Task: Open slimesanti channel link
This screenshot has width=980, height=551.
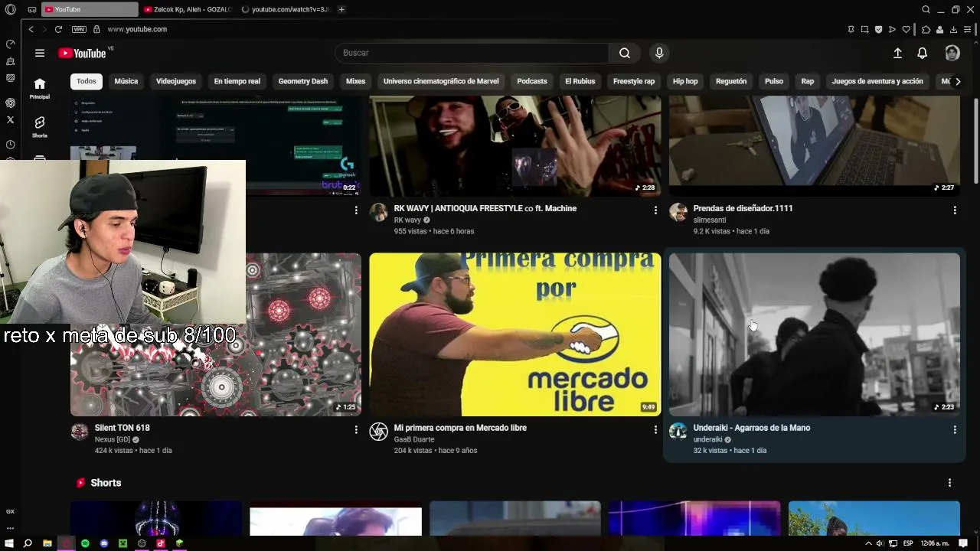Action: tap(710, 220)
